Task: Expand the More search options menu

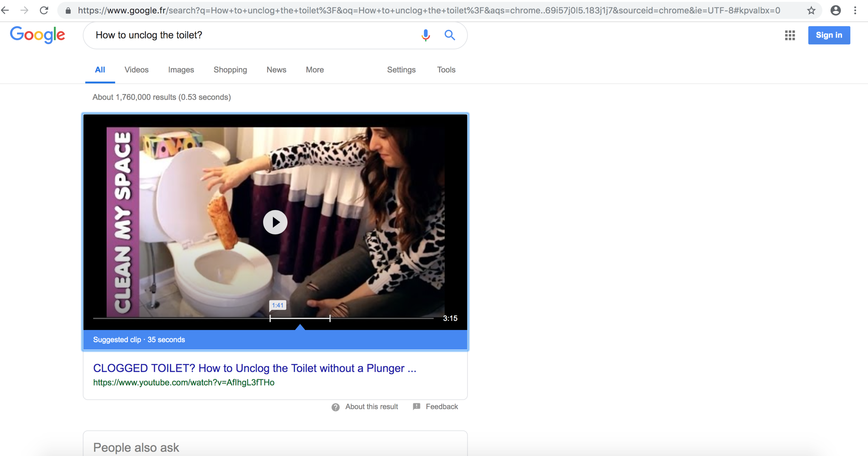Action: click(x=315, y=70)
